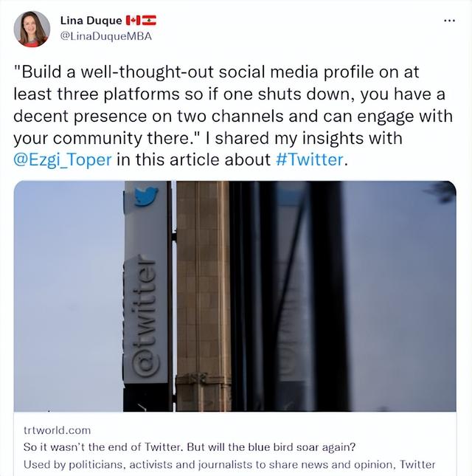Open the headline "So it wasn't the end of Twitter"
This screenshot has height=476, width=472.
click(x=190, y=447)
